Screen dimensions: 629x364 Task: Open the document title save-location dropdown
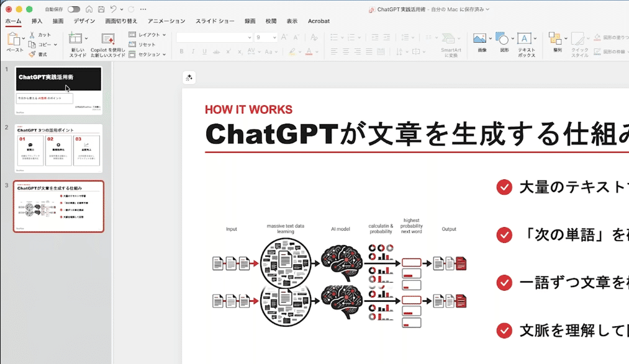(487, 9)
